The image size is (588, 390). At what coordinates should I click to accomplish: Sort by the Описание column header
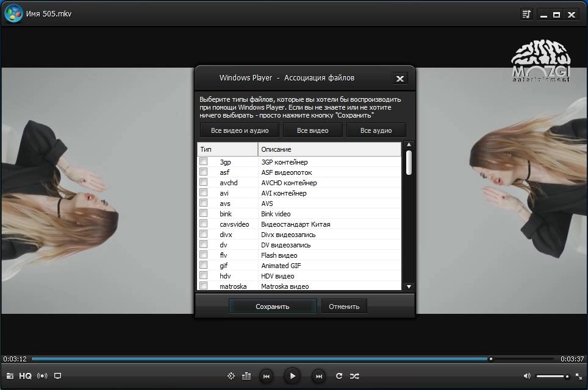coord(329,149)
